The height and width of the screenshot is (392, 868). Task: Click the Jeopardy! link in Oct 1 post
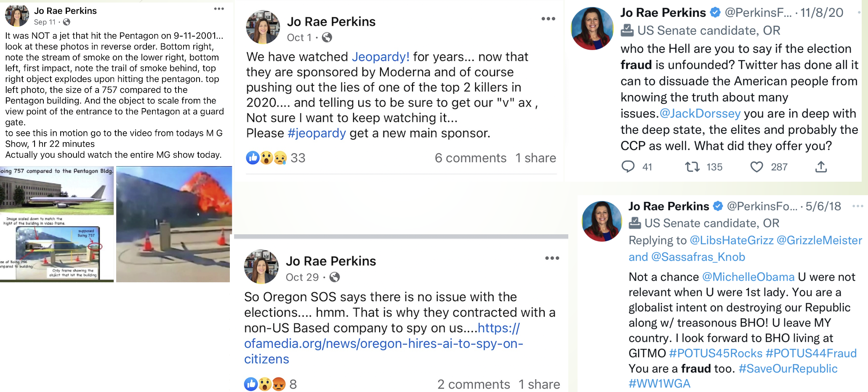pos(381,57)
